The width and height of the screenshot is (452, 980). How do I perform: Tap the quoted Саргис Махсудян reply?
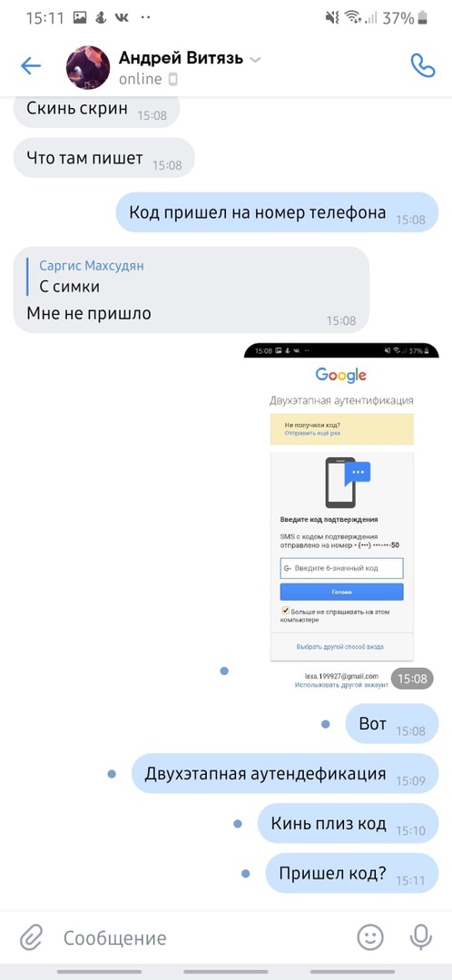click(x=92, y=276)
